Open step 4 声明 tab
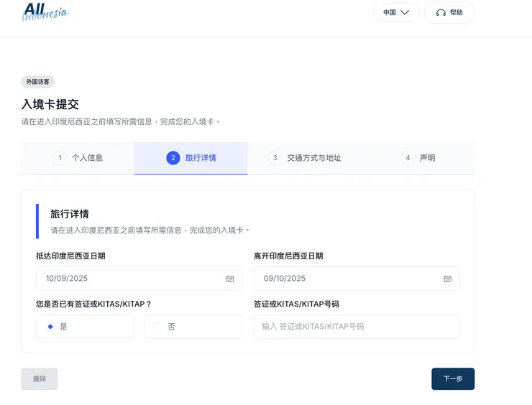 418,158
